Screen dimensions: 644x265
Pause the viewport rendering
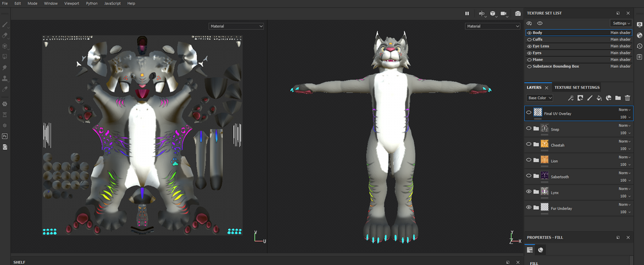pyautogui.click(x=467, y=13)
